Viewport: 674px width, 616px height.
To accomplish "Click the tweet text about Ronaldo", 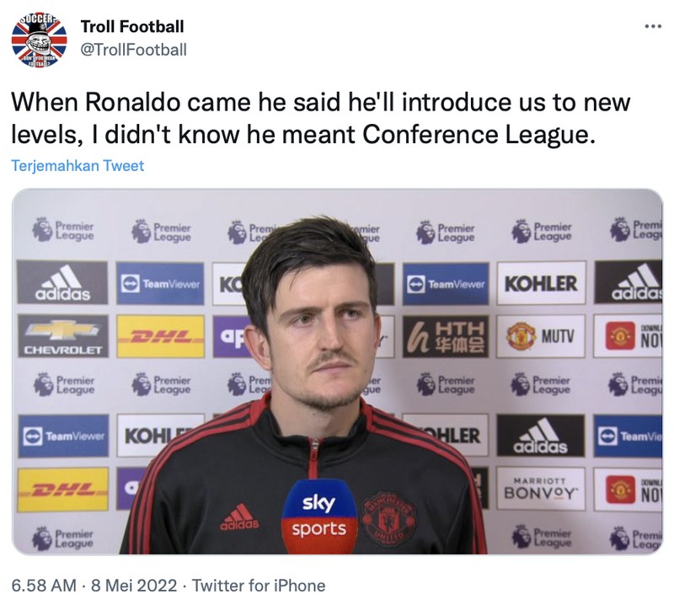I will tap(321, 118).
